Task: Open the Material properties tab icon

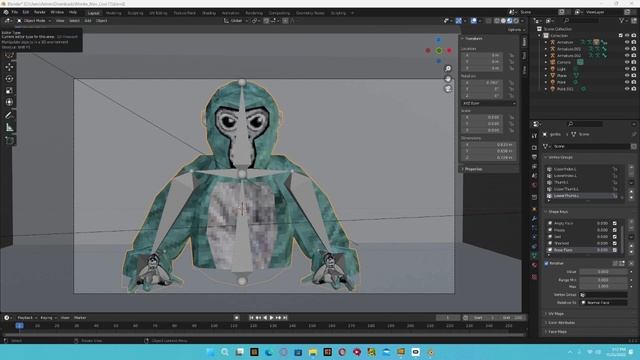Action: (534, 265)
